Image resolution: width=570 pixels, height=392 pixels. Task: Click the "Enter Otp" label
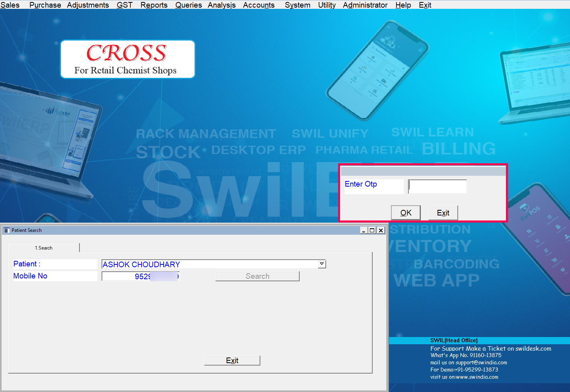[x=361, y=184]
